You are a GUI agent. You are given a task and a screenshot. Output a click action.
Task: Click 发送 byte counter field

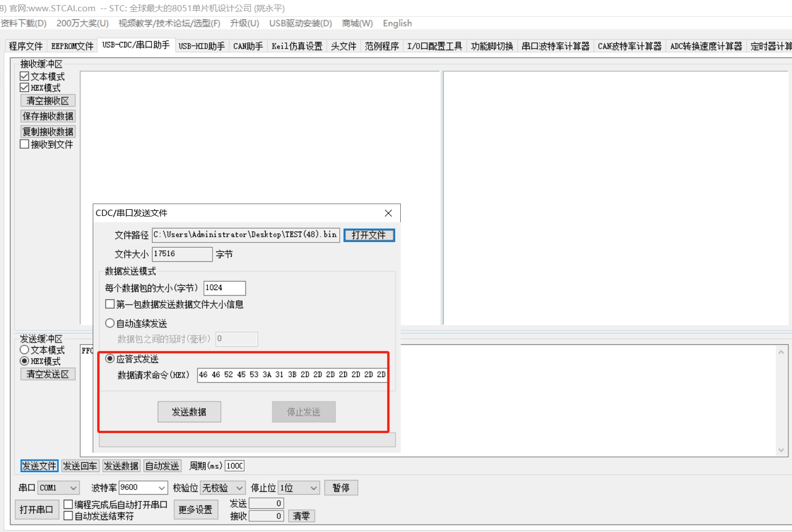pyautogui.click(x=266, y=503)
